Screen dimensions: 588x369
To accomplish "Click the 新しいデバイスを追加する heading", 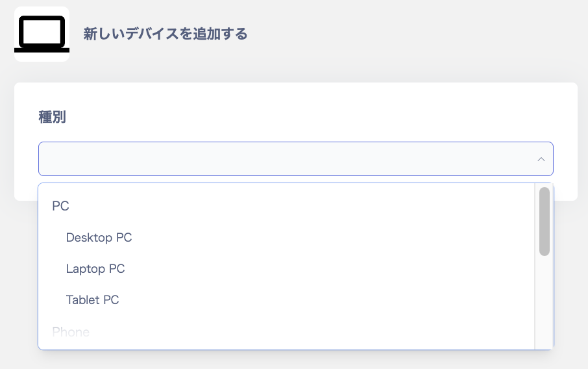I will click(x=165, y=34).
